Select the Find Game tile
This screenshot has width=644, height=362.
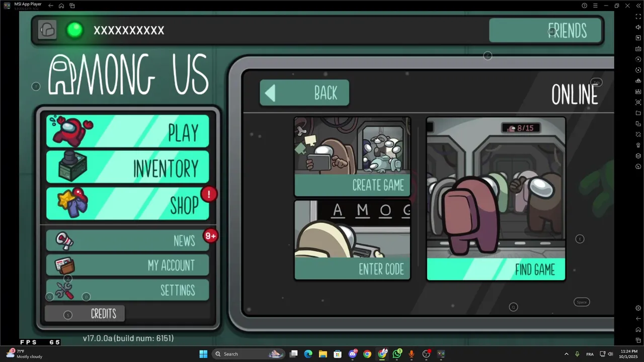496,199
